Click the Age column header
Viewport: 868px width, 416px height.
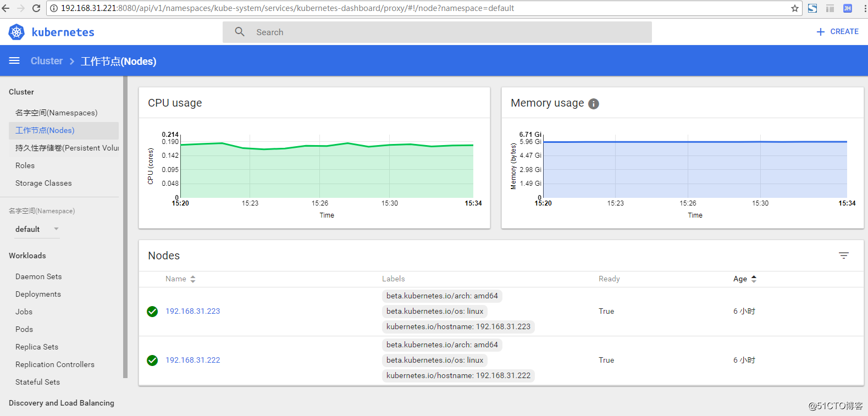tap(740, 279)
